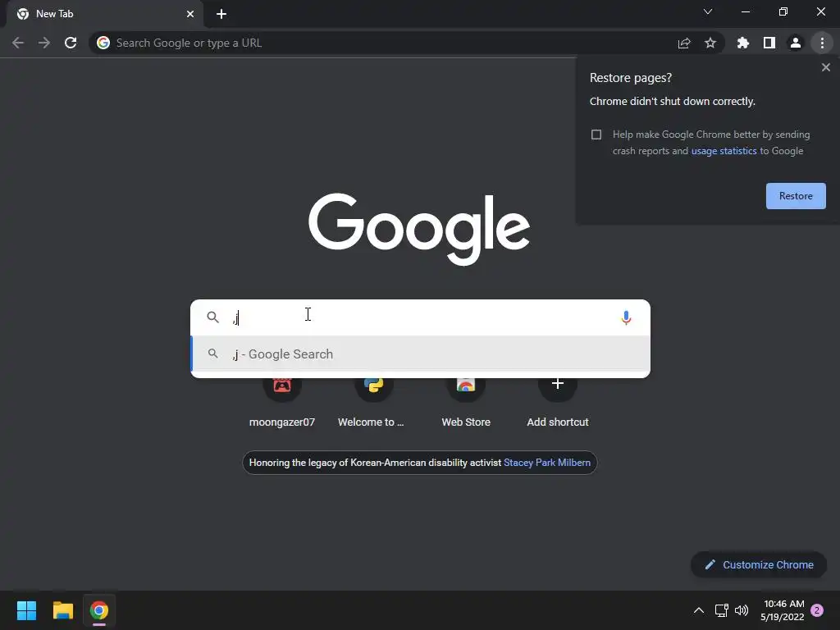Reload the current page
The image size is (840, 630).
71,43
